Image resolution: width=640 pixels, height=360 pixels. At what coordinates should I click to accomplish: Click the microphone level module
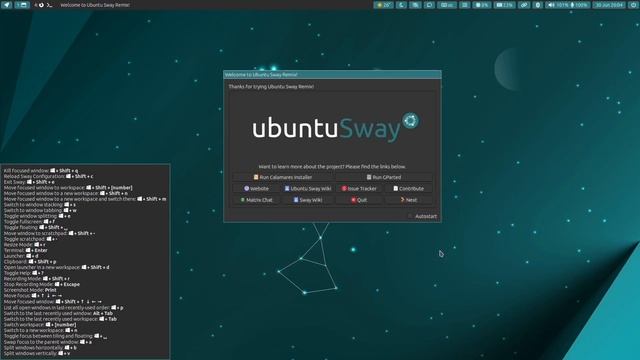pos(580,5)
